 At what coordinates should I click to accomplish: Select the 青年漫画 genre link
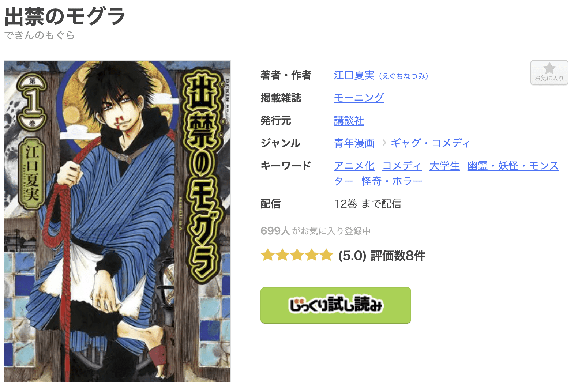(x=355, y=143)
